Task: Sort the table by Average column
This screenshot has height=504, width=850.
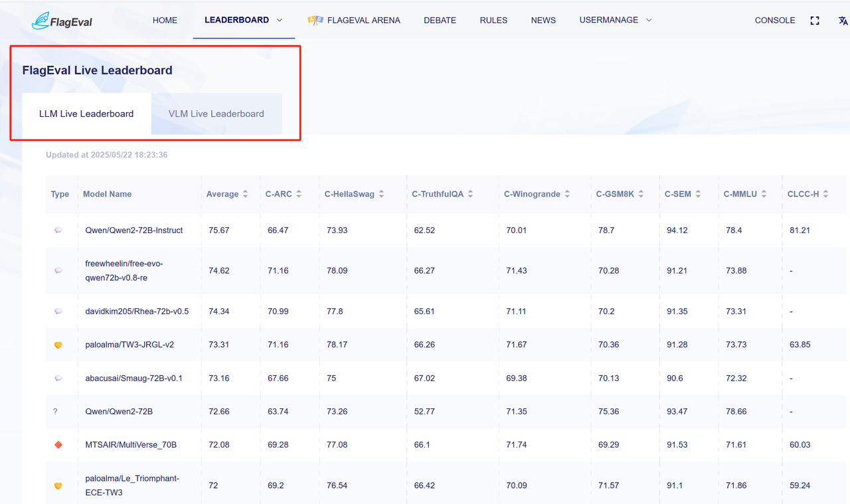Action: (x=245, y=194)
